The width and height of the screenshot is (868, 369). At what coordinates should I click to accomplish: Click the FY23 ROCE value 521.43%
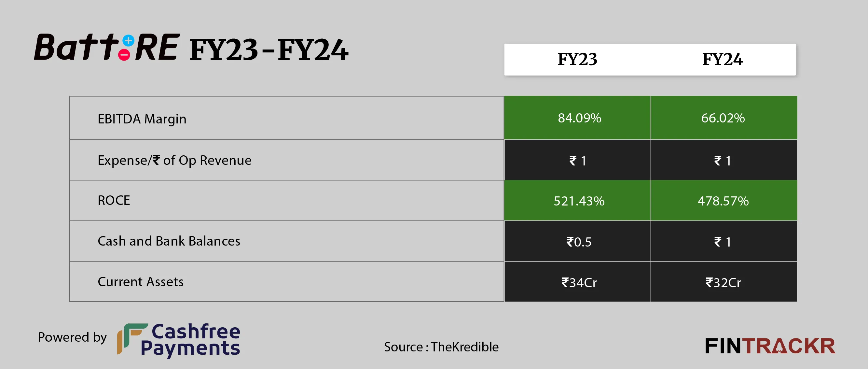(579, 201)
